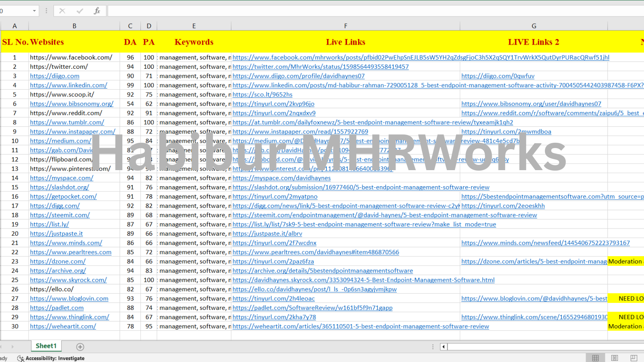Open the diigo.com website link
The height and width of the screenshot is (362, 644).
coord(55,76)
